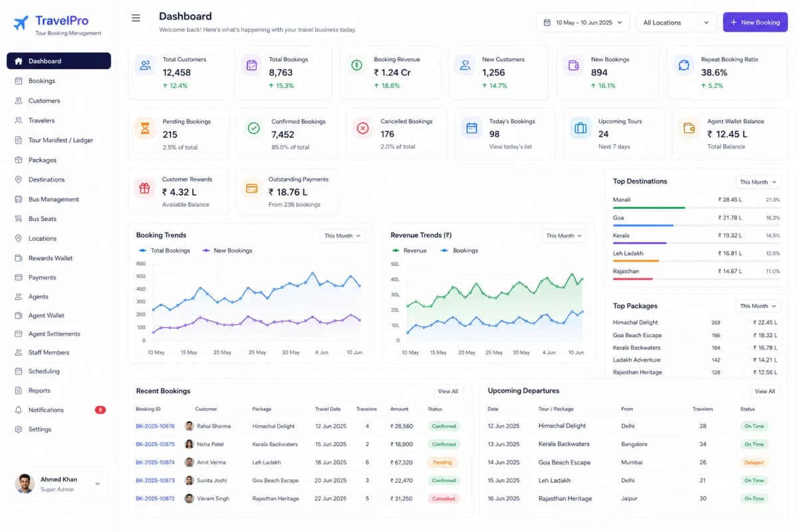The width and height of the screenshot is (798, 532).
Task: Open the All Locations dropdown
Action: pyautogui.click(x=676, y=23)
